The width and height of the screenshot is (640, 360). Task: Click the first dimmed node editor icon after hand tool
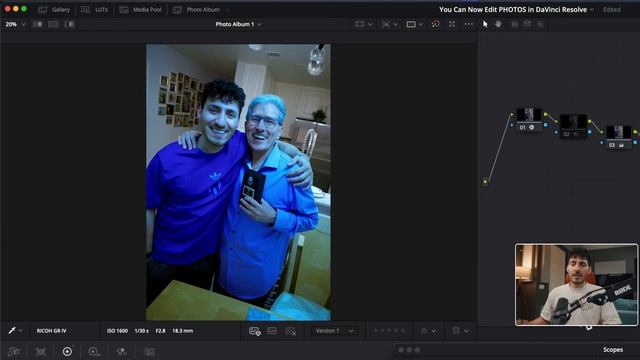[x=515, y=24]
